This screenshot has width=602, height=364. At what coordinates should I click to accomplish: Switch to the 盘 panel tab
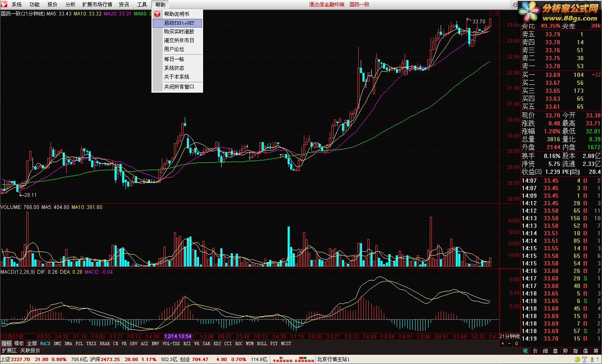pyautogui.click(x=555, y=351)
